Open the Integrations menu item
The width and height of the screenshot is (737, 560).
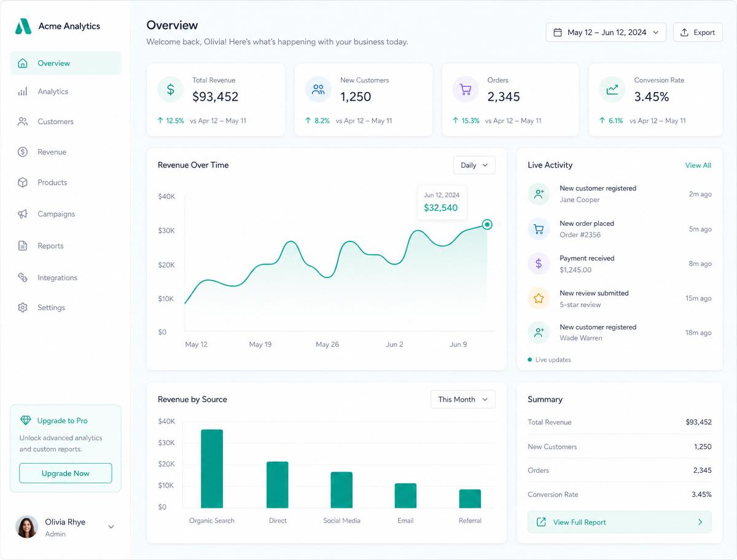66,278
